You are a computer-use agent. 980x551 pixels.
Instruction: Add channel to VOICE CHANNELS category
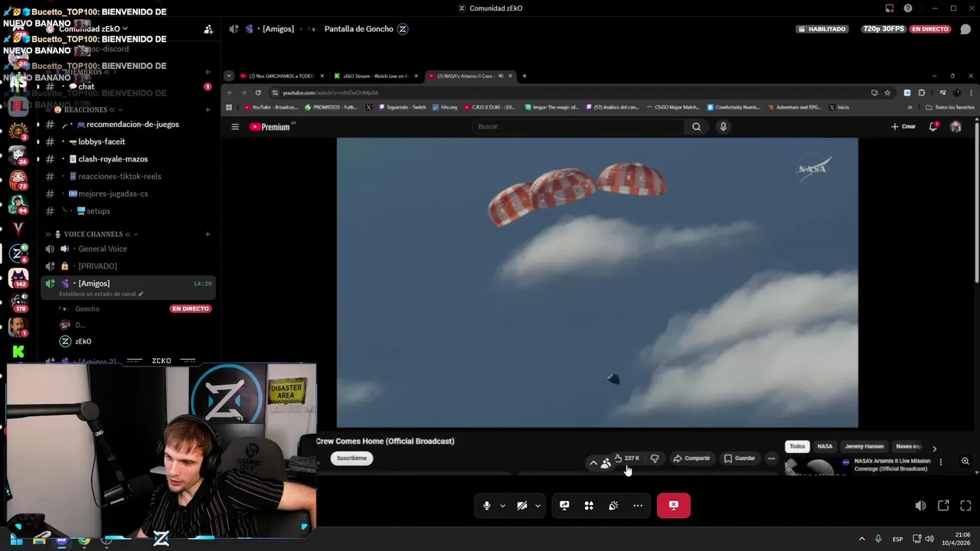207,234
